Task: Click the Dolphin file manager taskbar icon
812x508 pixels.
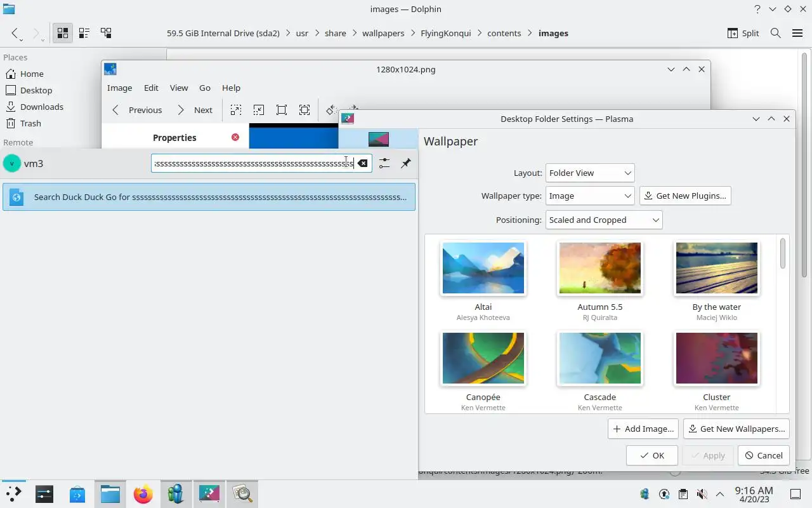Action: click(110, 493)
